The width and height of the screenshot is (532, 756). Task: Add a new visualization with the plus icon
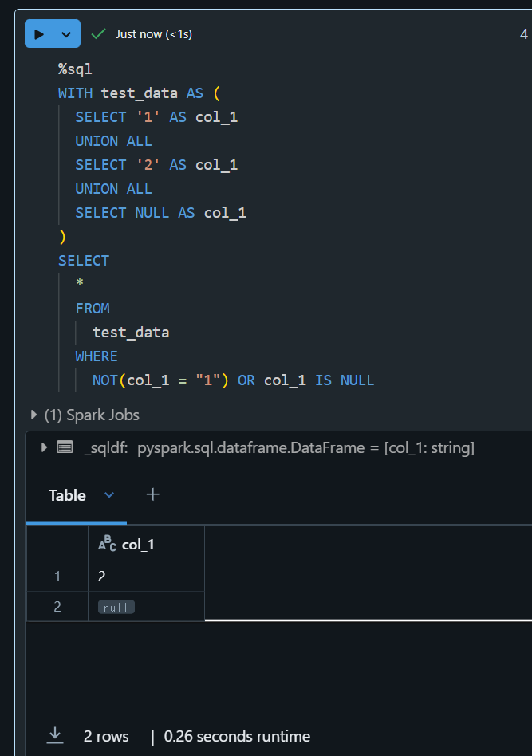[x=152, y=494]
